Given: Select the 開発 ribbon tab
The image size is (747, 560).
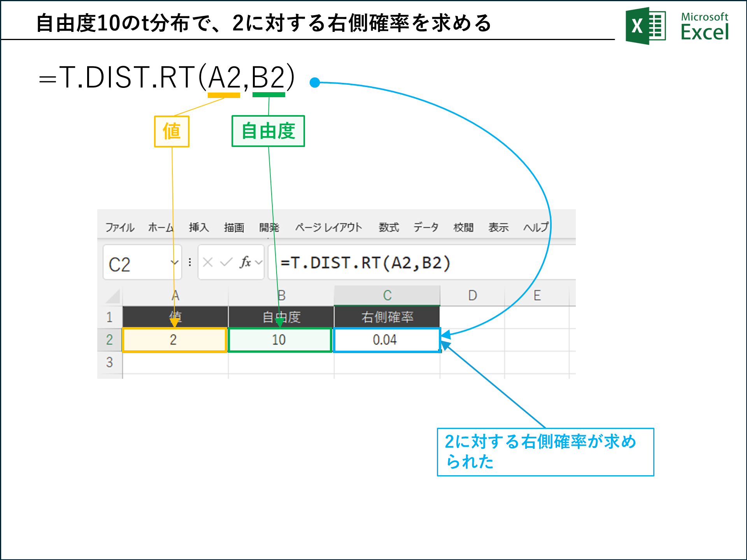Looking at the screenshot, I should 270,227.
